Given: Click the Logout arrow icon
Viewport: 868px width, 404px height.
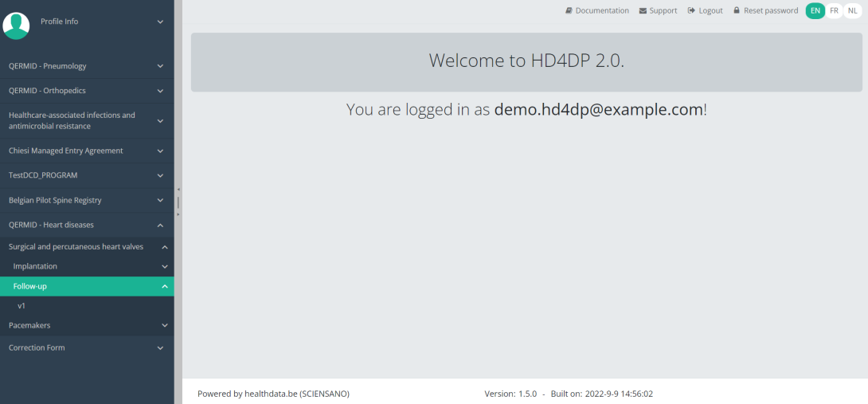Looking at the screenshot, I should [x=691, y=11].
